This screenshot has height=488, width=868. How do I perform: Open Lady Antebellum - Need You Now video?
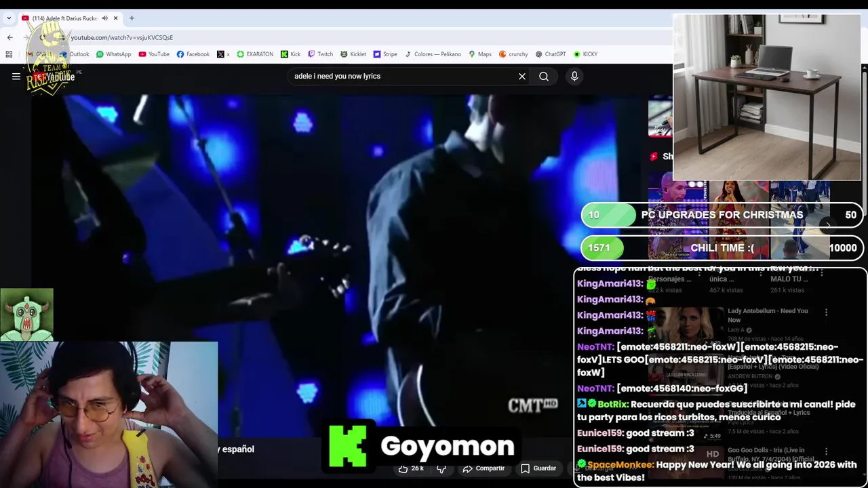[768, 315]
